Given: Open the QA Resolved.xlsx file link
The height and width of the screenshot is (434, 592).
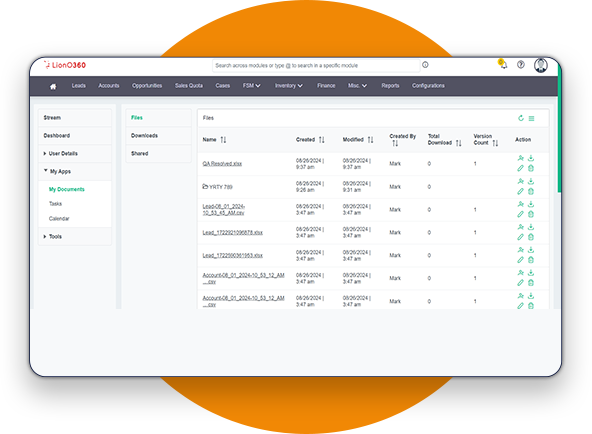Looking at the screenshot, I should pos(222,164).
